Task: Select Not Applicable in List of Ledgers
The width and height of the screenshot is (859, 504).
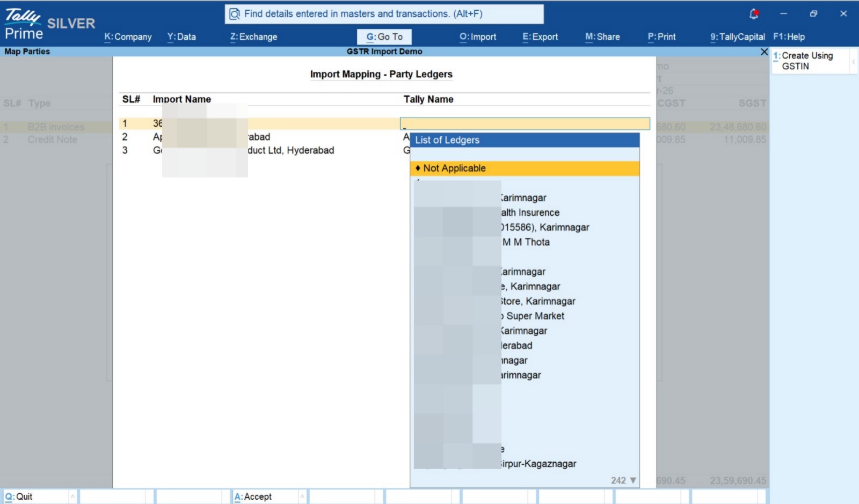Action: coord(525,168)
